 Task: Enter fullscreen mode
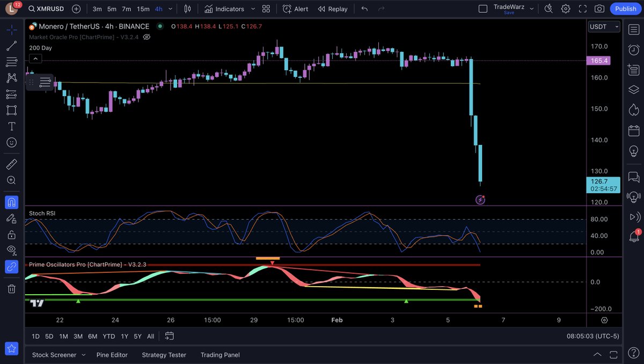coord(583,9)
